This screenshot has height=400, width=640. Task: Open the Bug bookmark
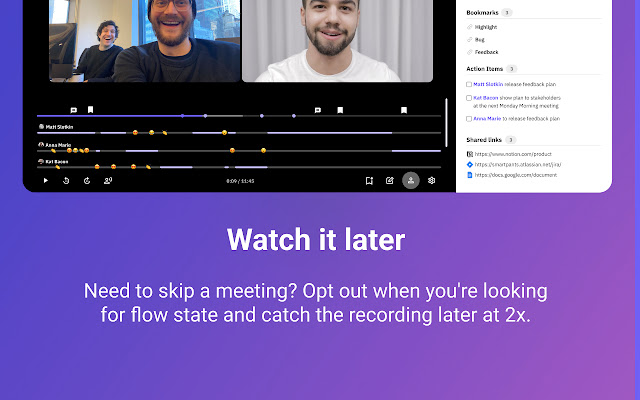tap(480, 40)
